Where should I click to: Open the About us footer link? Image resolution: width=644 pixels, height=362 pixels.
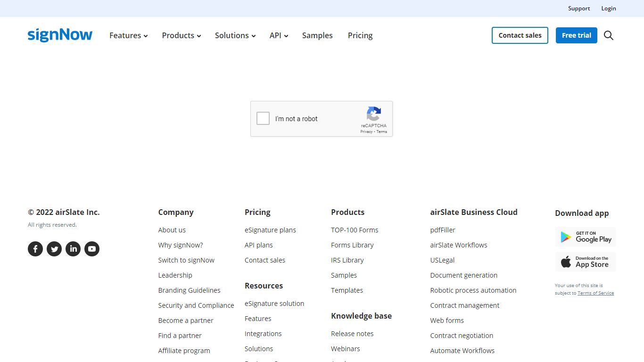pos(172,230)
